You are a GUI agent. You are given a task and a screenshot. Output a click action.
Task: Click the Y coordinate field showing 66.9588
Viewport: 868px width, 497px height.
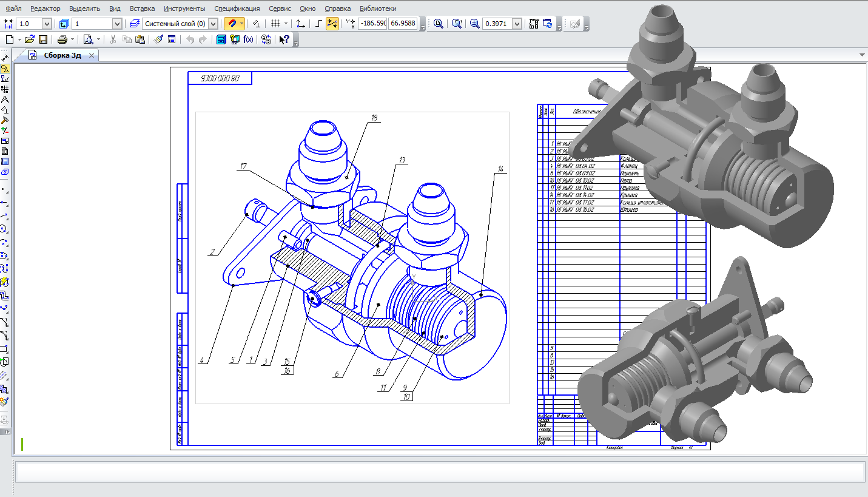coord(403,24)
